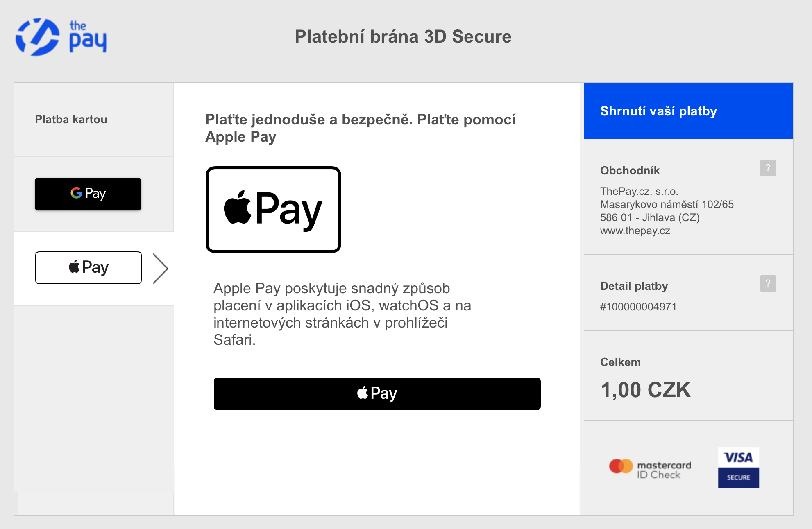Click the large outlined Apple Pay logo

(x=273, y=210)
